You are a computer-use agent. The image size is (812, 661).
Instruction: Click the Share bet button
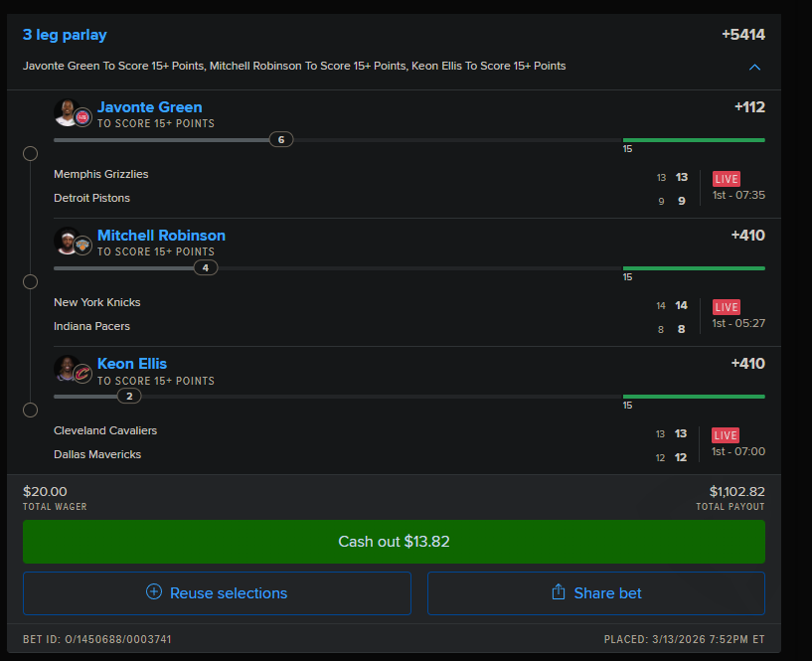click(596, 593)
